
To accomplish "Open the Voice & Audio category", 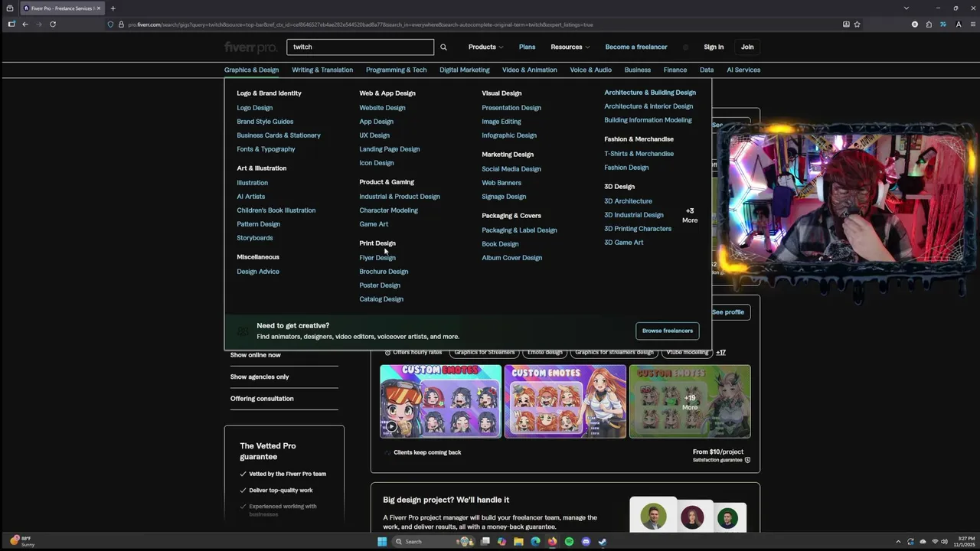I will (590, 70).
